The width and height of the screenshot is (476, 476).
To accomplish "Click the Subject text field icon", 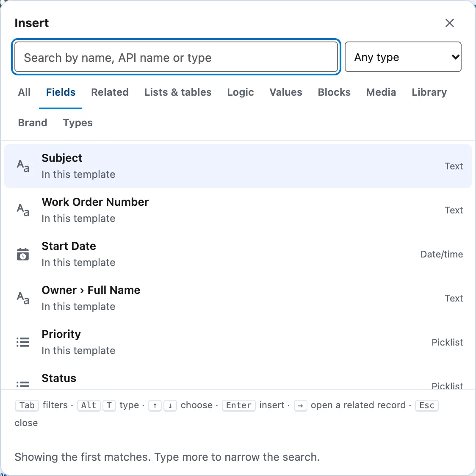I will tap(23, 166).
